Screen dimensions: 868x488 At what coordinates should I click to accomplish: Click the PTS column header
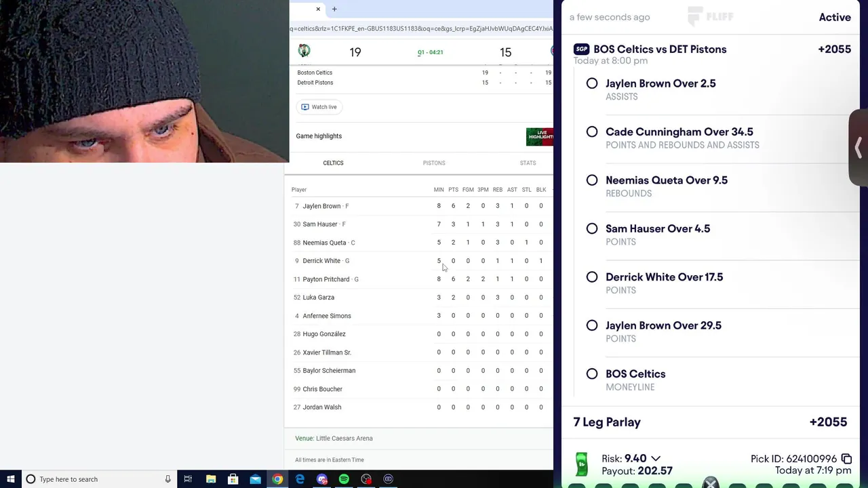(x=453, y=190)
